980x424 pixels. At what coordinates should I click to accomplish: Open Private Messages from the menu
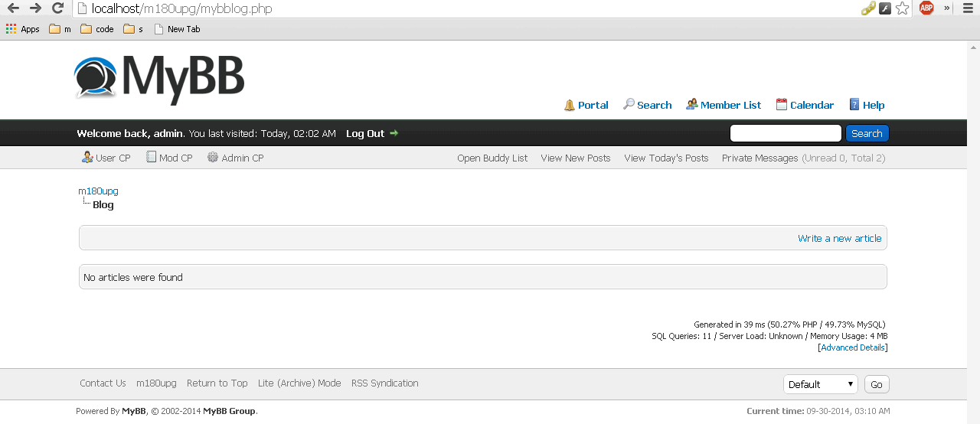pos(759,158)
